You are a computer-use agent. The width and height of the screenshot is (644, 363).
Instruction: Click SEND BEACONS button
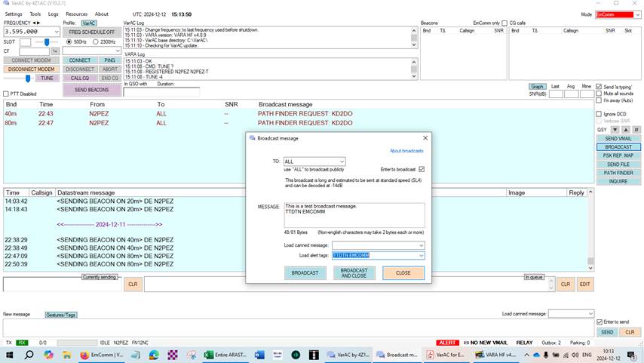pos(91,90)
